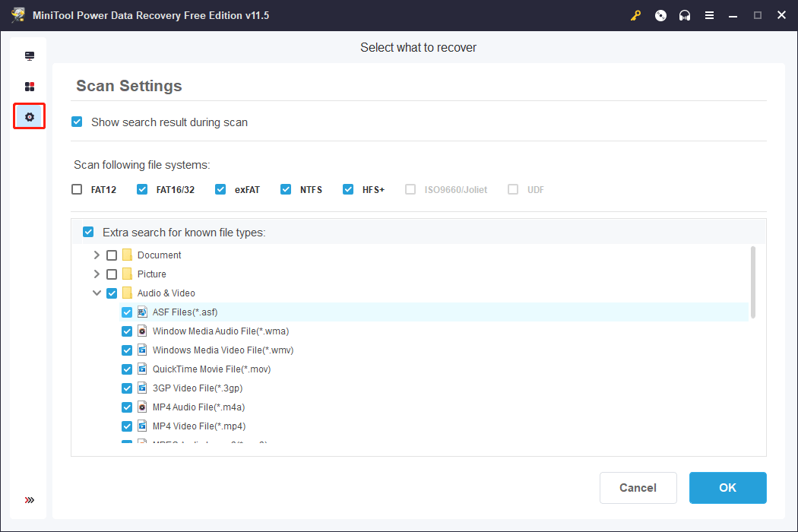798x532 pixels.
Task: Click the MiniTool app logo
Action: coord(18,14)
